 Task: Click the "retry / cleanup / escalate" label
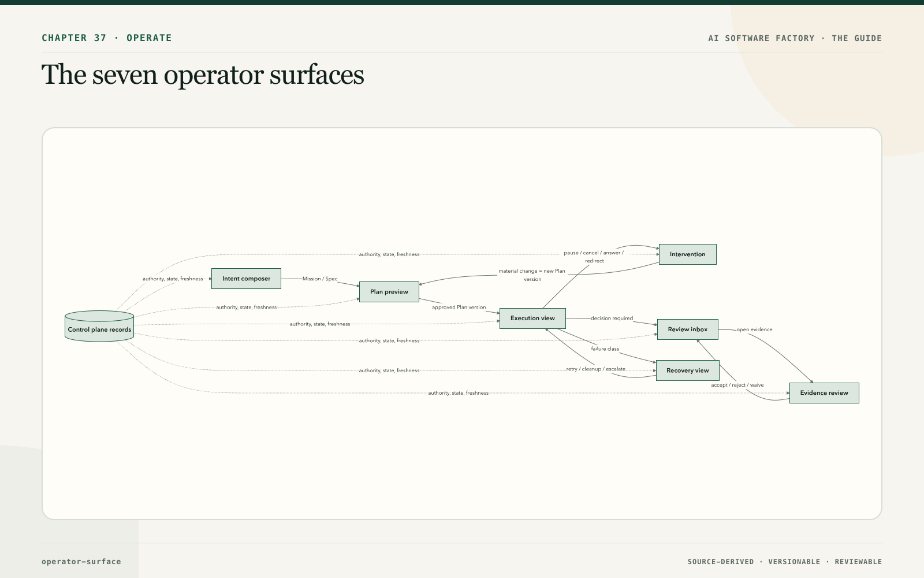[596, 369]
